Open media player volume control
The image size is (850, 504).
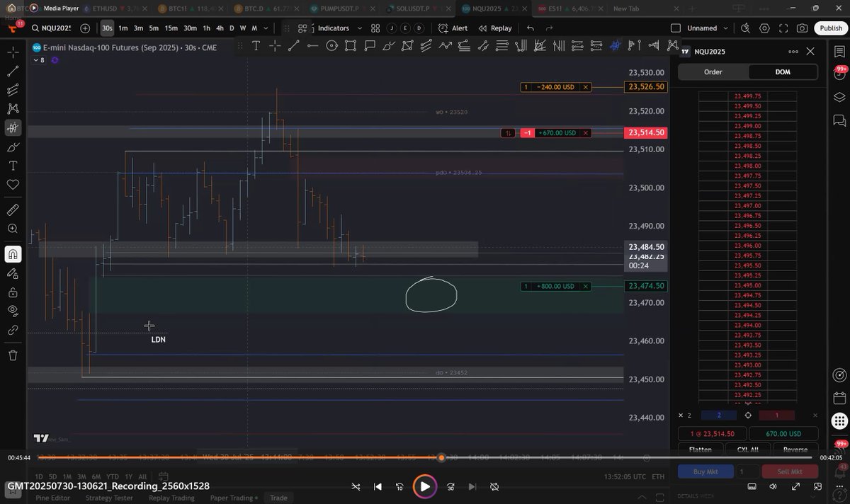(x=772, y=486)
